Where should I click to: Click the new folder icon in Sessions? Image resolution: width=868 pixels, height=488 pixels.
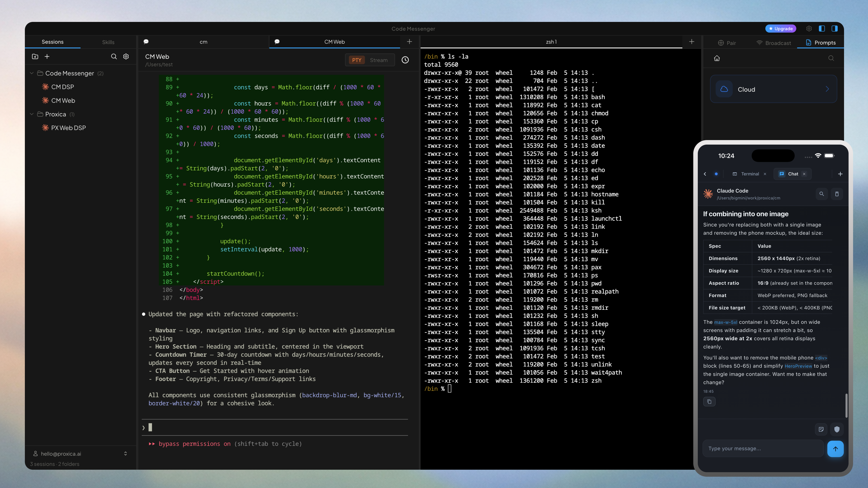(x=35, y=56)
